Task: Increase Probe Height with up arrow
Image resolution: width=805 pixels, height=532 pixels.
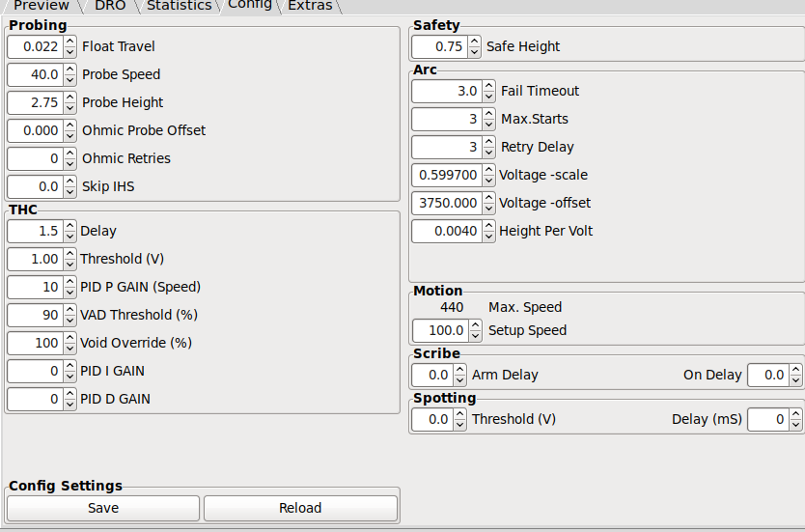Action: [x=70, y=98]
